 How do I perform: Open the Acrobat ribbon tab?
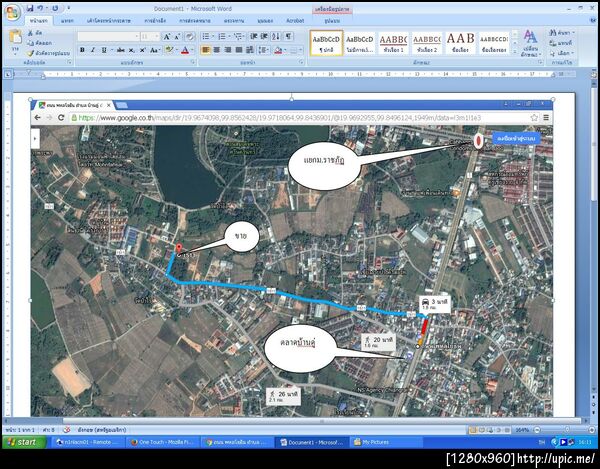295,21
